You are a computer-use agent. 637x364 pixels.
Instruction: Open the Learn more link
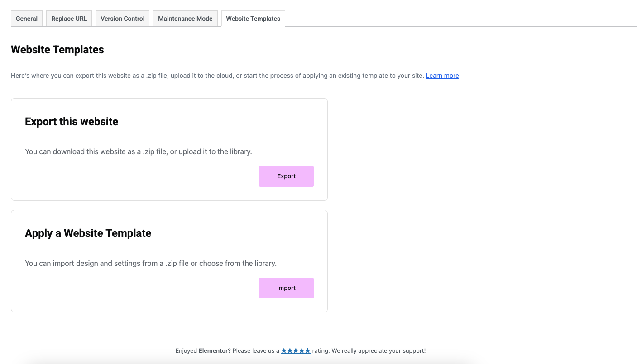(442, 76)
